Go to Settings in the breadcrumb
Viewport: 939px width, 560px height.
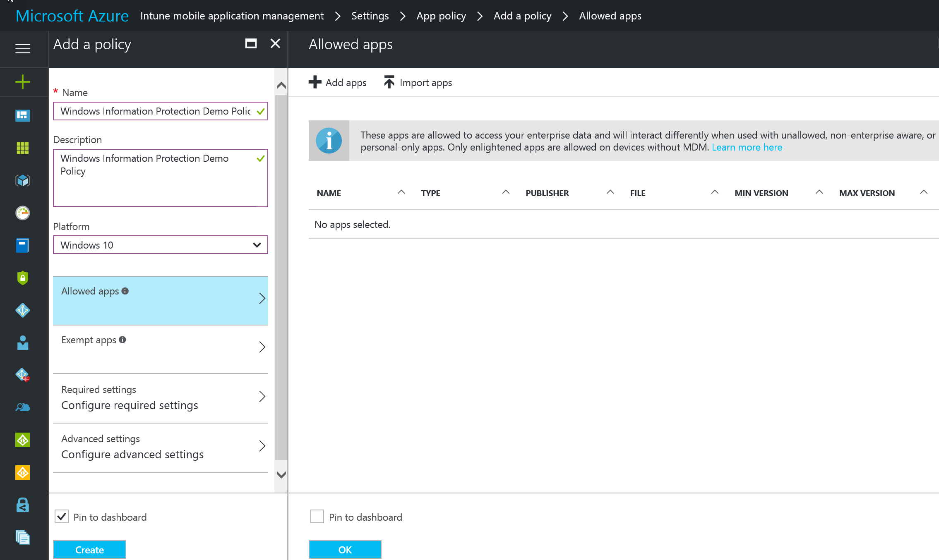click(370, 16)
